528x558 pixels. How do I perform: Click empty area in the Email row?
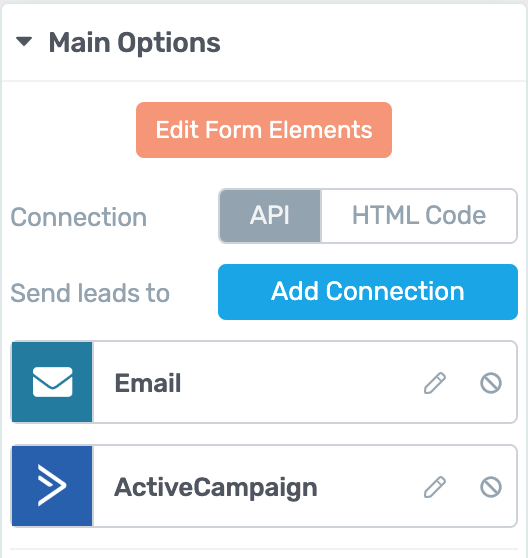coord(299,383)
